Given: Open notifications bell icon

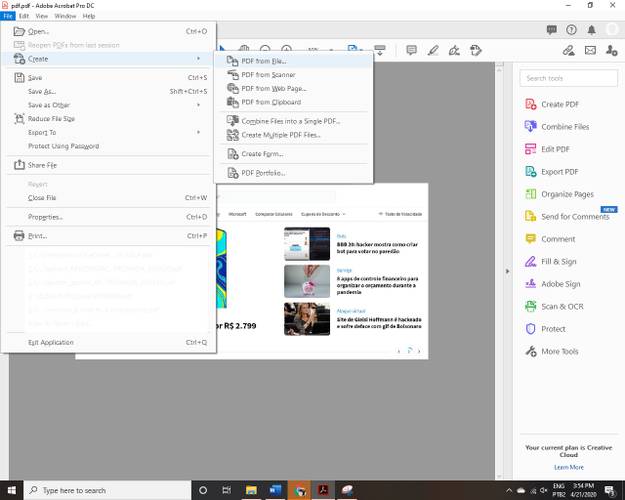Looking at the screenshot, I should [592, 30].
